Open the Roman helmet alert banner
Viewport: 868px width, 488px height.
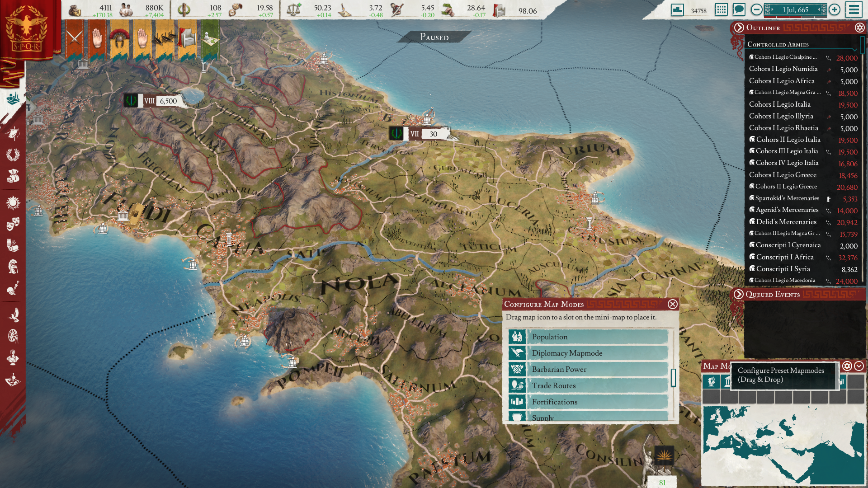click(119, 38)
